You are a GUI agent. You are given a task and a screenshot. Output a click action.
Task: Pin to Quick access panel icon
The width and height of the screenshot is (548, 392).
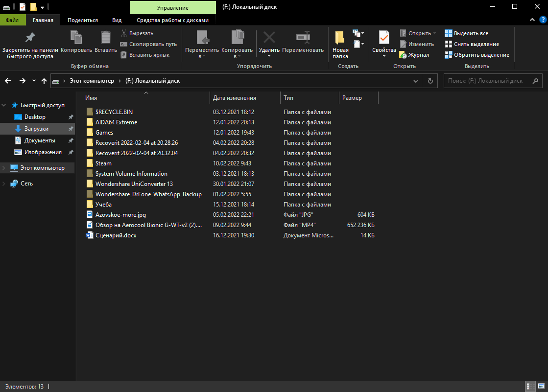coord(30,38)
